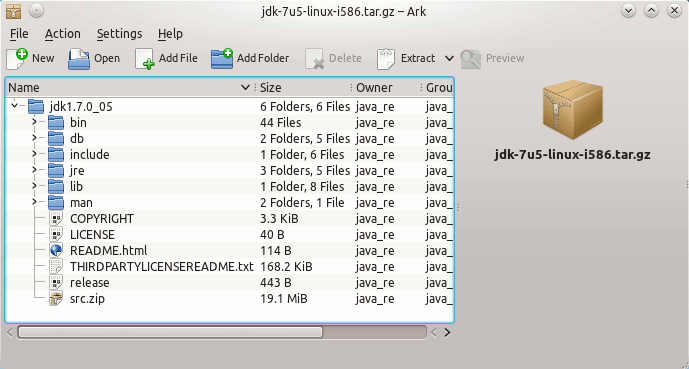Open the Settings menu

pyautogui.click(x=120, y=34)
